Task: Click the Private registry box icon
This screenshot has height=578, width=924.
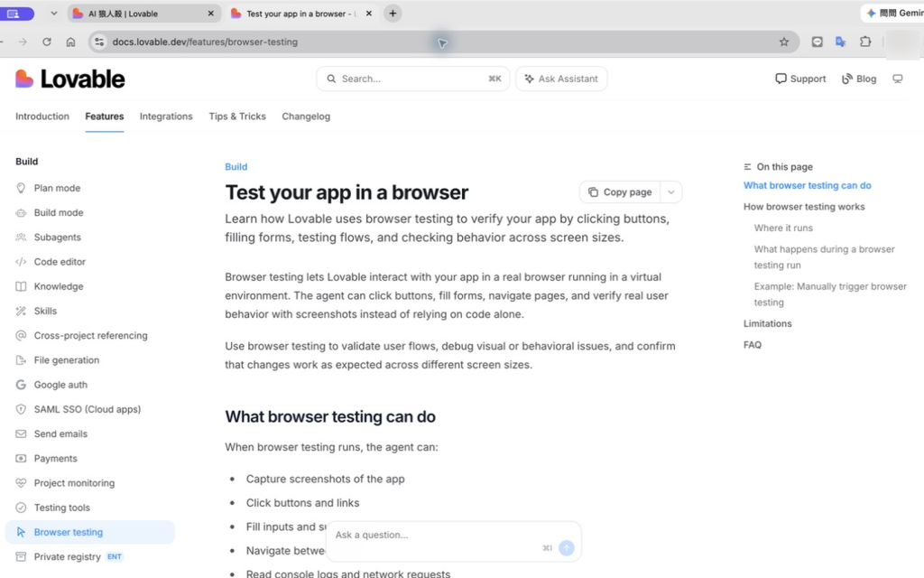Action: pyautogui.click(x=21, y=556)
